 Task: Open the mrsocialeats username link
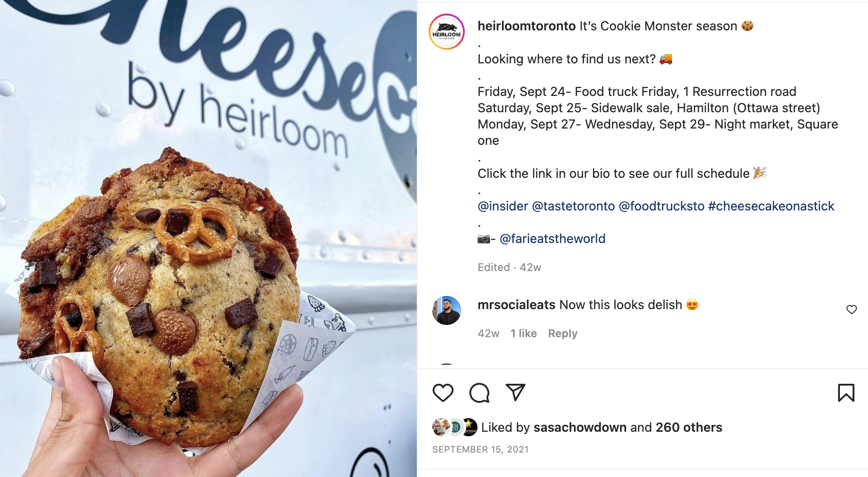[x=516, y=305]
